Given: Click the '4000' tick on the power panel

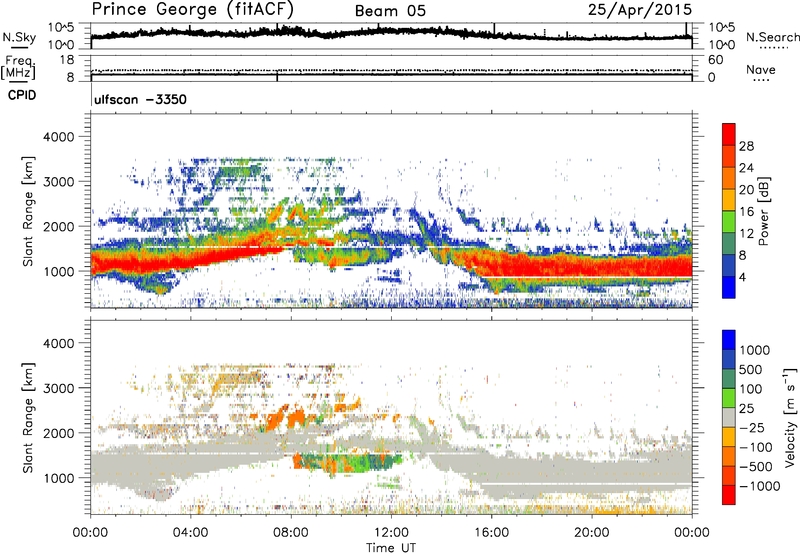Looking at the screenshot, I should point(59,137).
